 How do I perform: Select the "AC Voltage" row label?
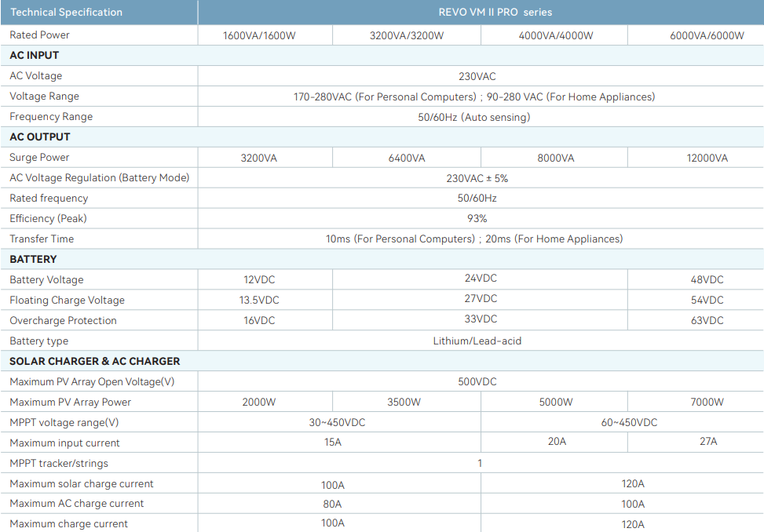tap(36, 76)
